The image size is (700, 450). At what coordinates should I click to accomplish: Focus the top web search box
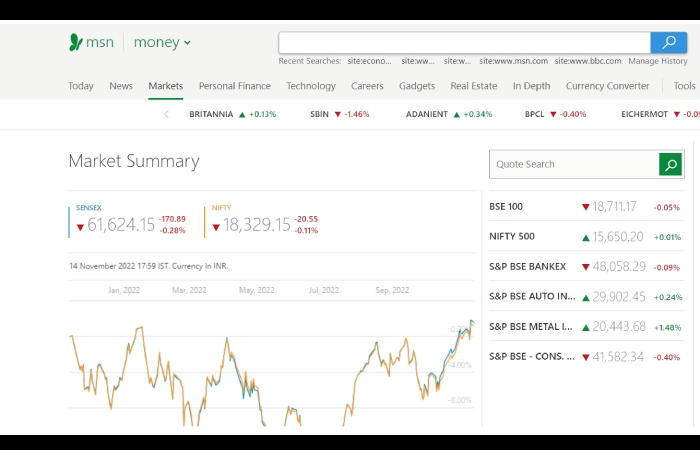click(464, 42)
